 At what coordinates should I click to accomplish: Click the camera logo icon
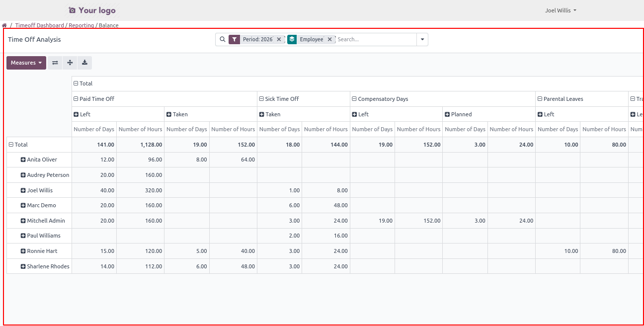(72, 10)
